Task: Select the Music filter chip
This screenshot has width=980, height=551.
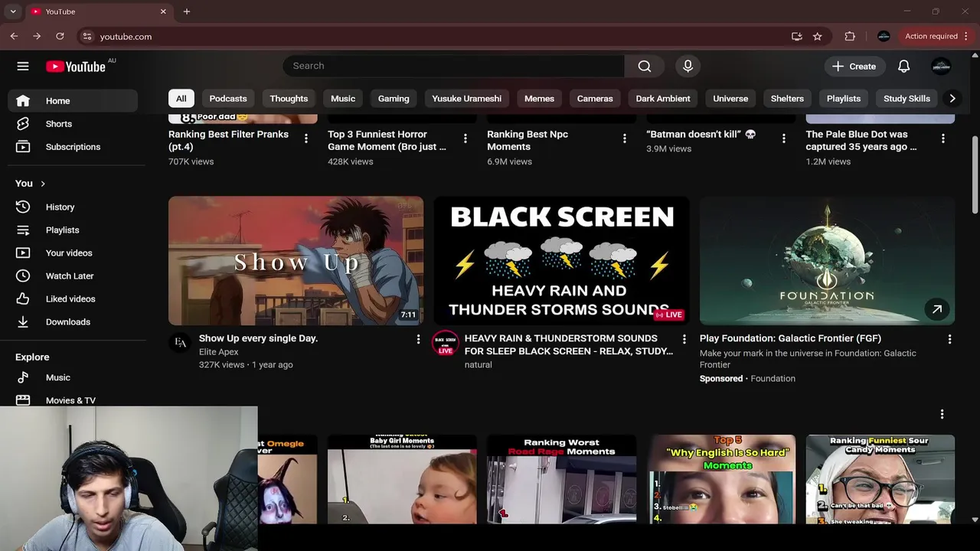Action: (x=343, y=98)
